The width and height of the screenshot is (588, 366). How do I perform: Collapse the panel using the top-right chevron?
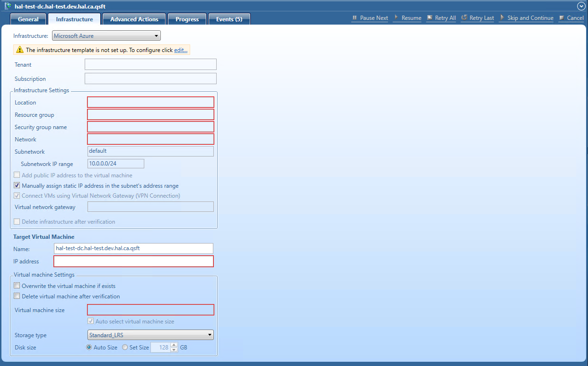[x=581, y=6]
